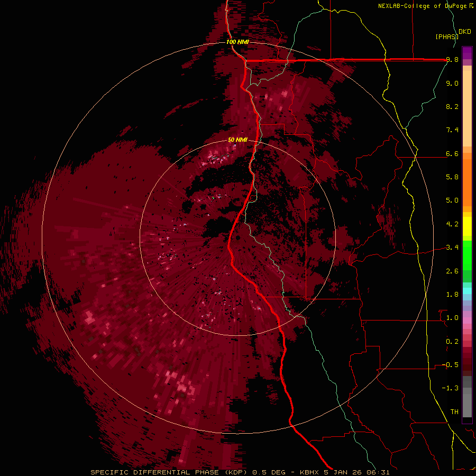Click the 1.8 scale value
Viewport: 476px width, 476px height.
pyautogui.click(x=452, y=295)
